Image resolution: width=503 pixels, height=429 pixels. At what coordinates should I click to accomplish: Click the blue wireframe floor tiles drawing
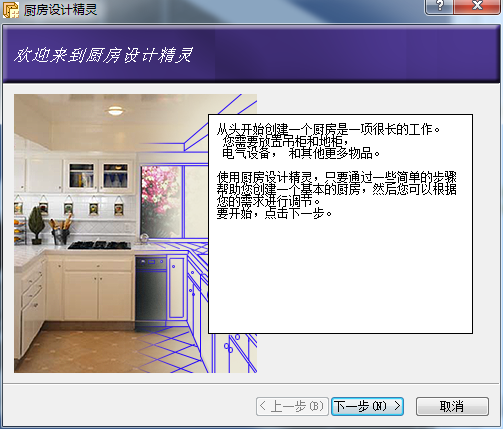pyautogui.click(x=173, y=350)
